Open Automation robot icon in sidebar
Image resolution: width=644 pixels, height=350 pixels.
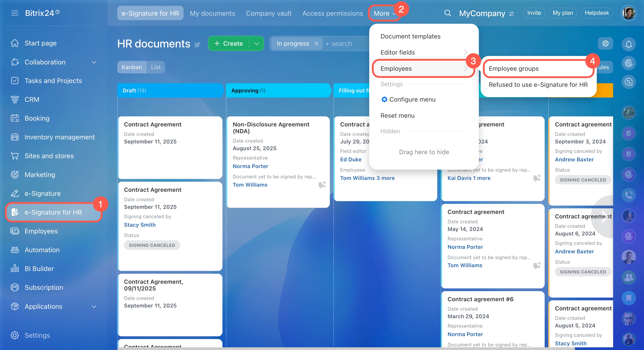click(x=15, y=250)
